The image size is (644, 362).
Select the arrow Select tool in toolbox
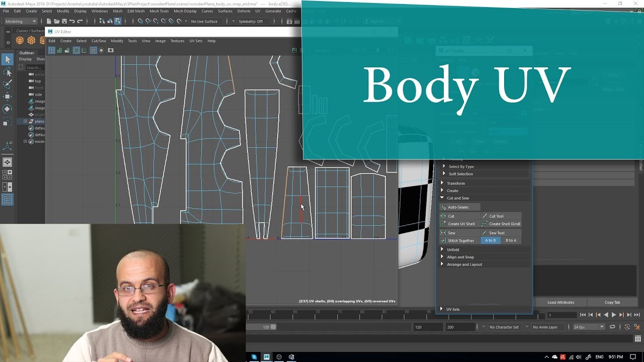(x=7, y=59)
